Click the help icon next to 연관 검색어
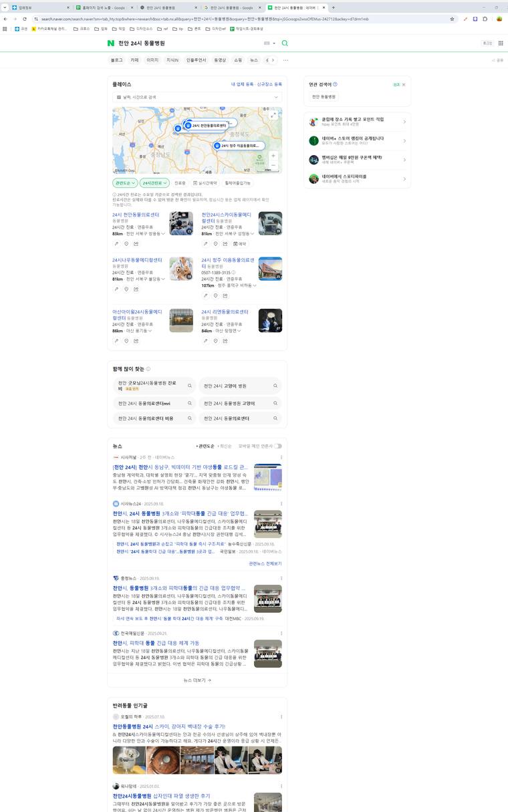This screenshot has height=812, width=508. tap(335, 84)
